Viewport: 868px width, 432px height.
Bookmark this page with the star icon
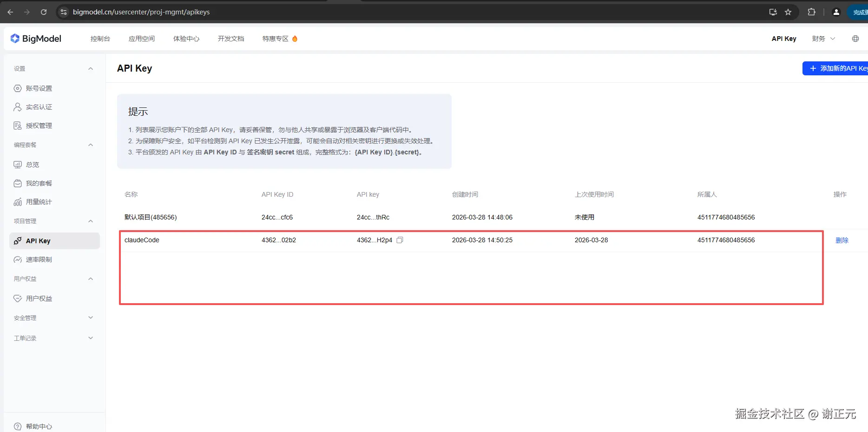click(788, 12)
